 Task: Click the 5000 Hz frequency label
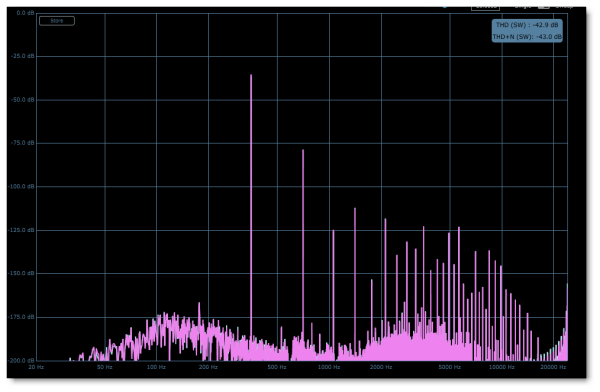point(450,367)
